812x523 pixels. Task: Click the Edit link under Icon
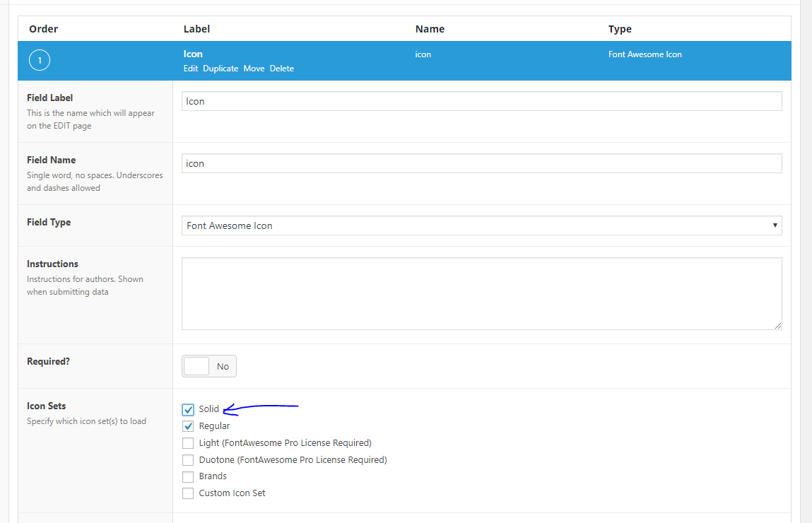click(191, 69)
